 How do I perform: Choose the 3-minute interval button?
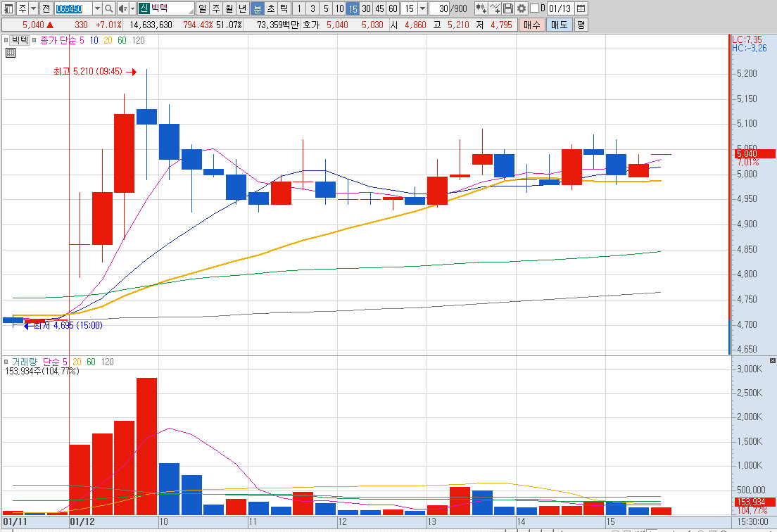[312, 8]
